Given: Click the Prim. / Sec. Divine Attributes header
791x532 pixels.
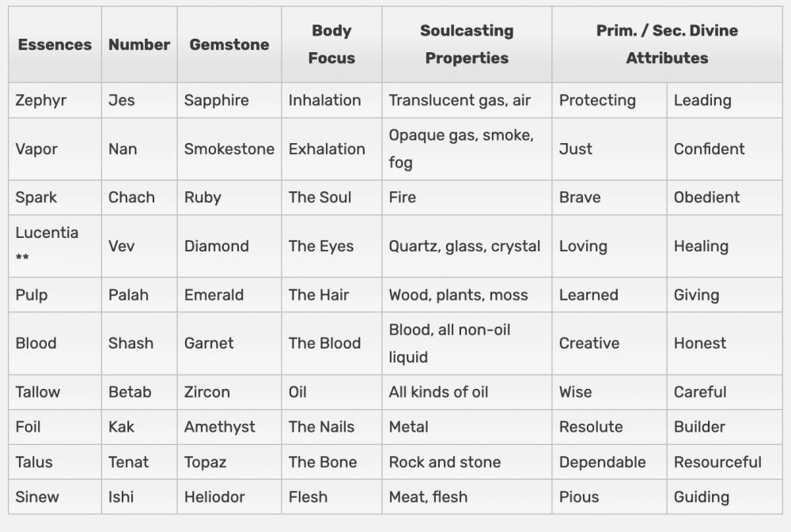Looking at the screenshot, I should coord(667,44).
